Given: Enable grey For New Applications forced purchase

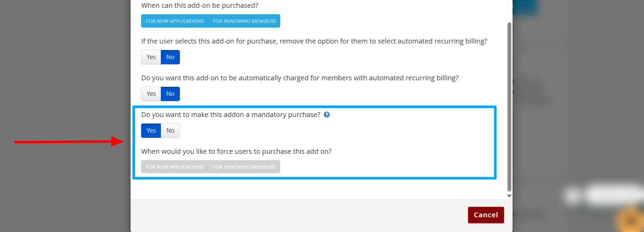Looking at the screenshot, I should [x=175, y=167].
